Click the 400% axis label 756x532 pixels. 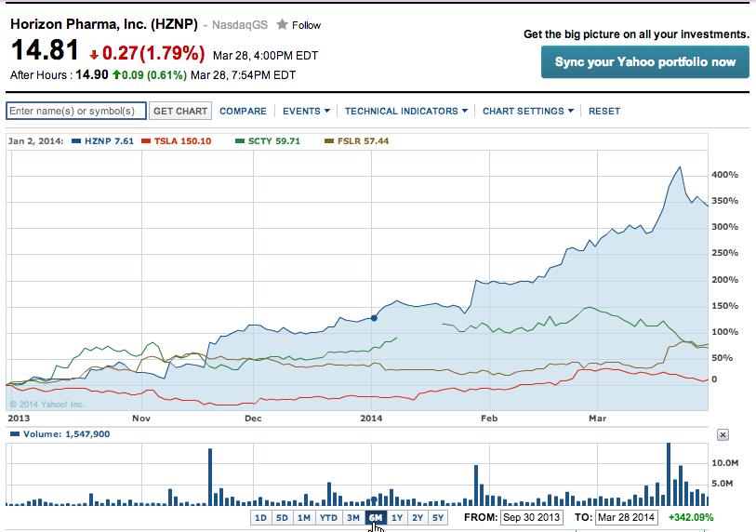click(724, 175)
